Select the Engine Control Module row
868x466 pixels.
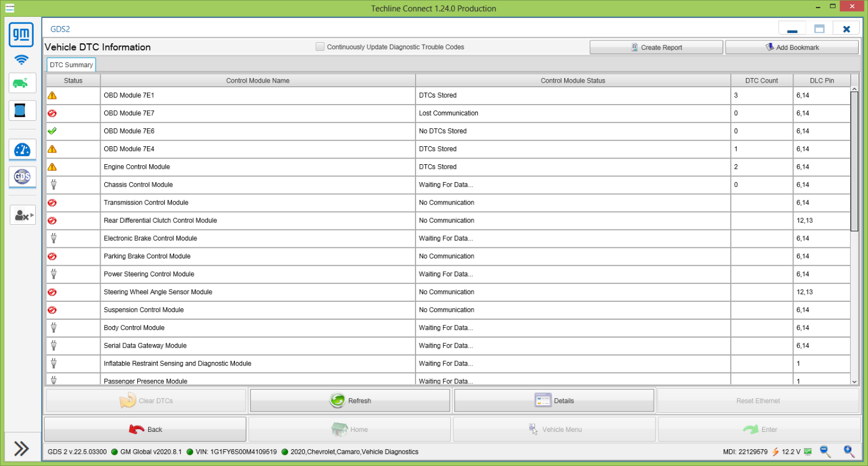[448, 167]
